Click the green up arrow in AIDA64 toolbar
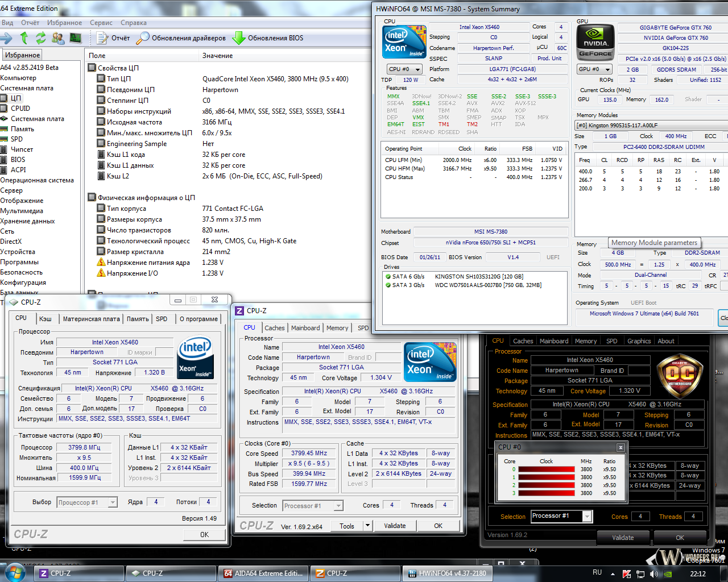The height and width of the screenshot is (582, 728). 24,38
